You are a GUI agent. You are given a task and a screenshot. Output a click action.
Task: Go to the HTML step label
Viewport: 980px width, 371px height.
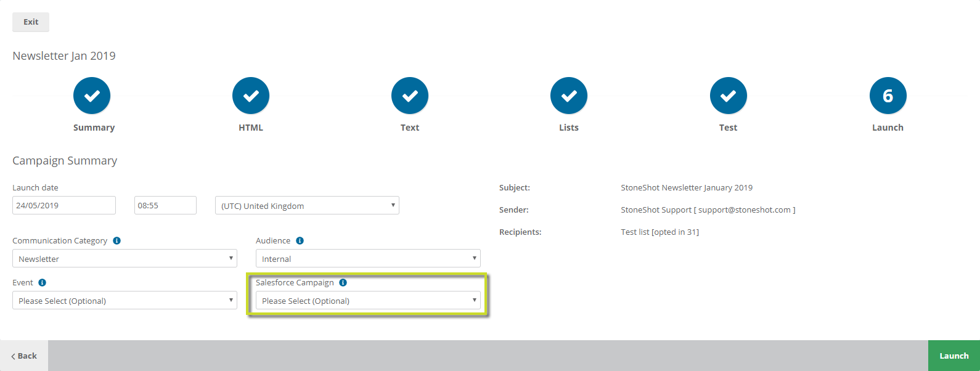[x=251, y=128]
